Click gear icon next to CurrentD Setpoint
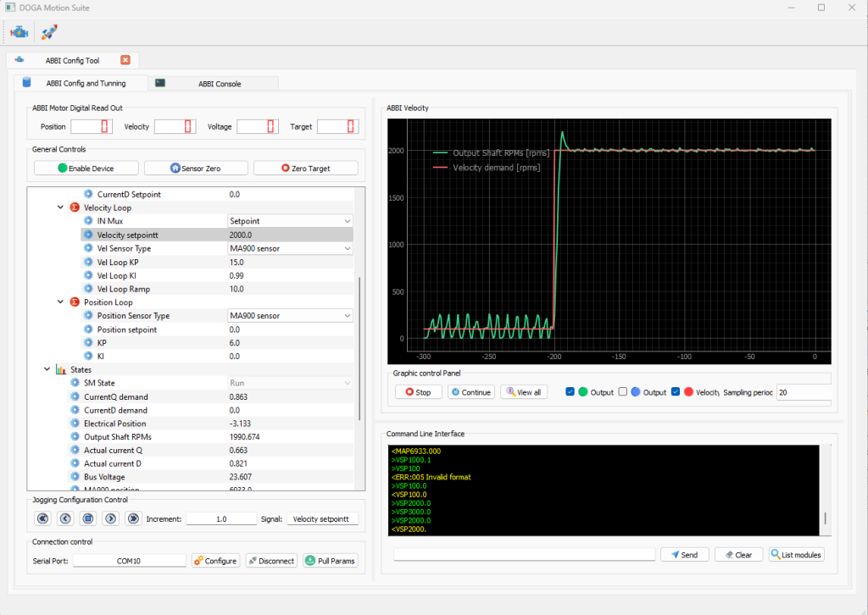868x615 pixels. 88,194
